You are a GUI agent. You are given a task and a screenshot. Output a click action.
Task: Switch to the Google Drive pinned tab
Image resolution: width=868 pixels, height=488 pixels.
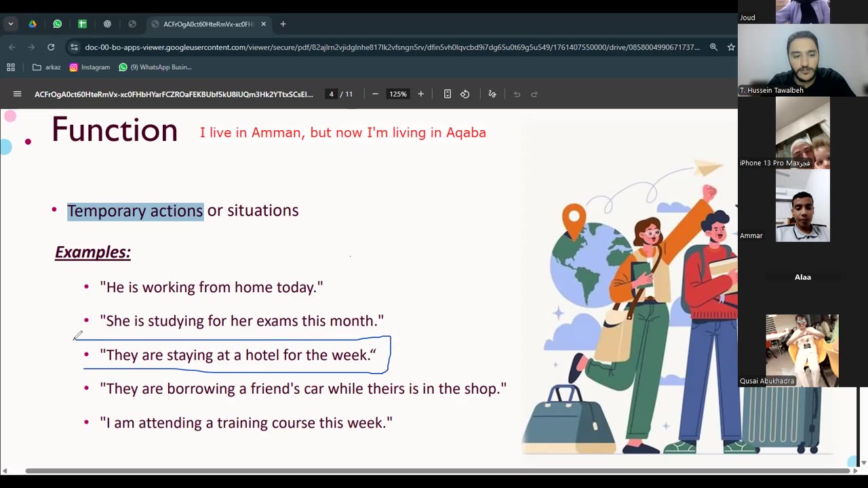(33, 24)
